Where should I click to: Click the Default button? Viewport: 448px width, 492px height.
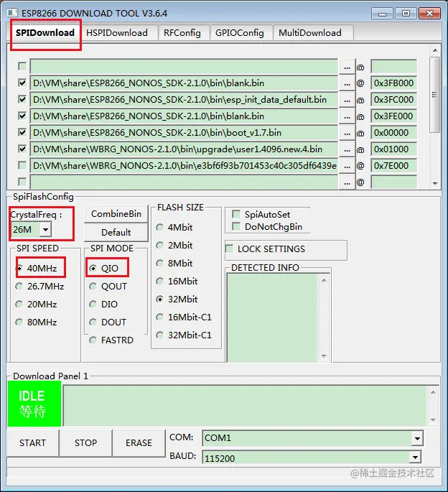(x=116, y=233)
